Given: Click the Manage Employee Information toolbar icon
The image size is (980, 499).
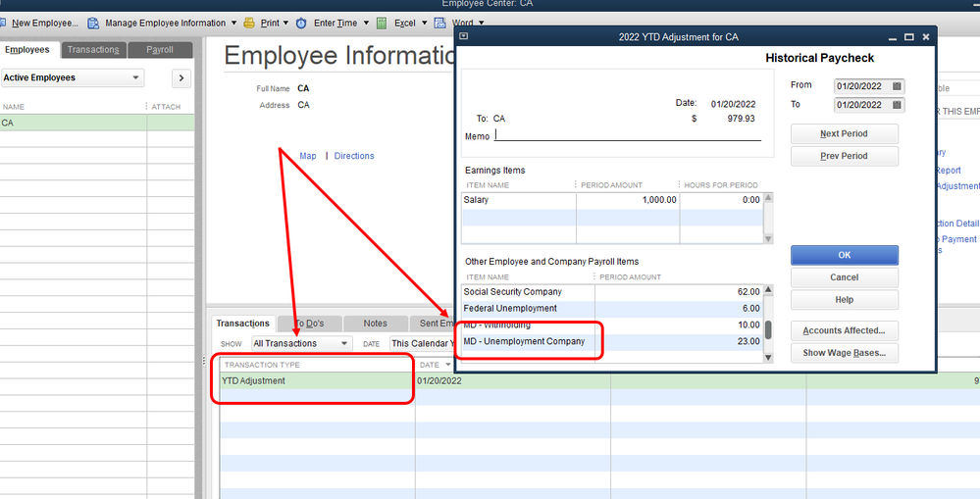Looking at the screenshot, I should (x=93, y=23).
